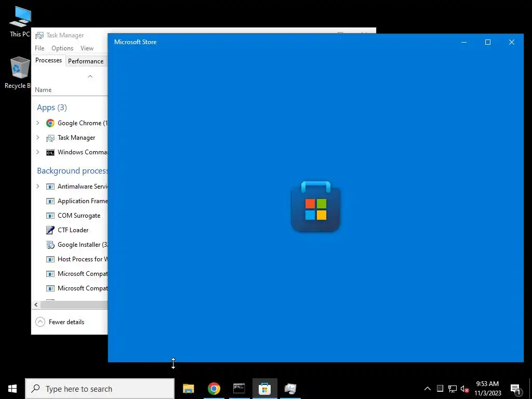Click the COM Surrogate process icon

click(x=50, y=216)
